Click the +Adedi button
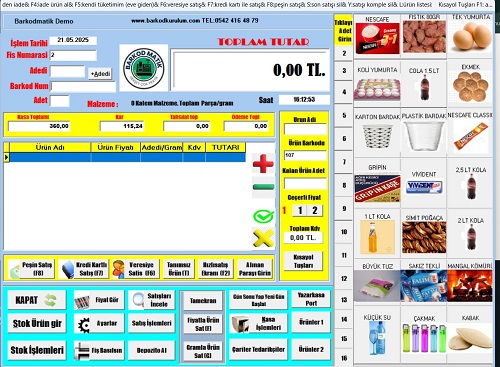 coord(100,74)
